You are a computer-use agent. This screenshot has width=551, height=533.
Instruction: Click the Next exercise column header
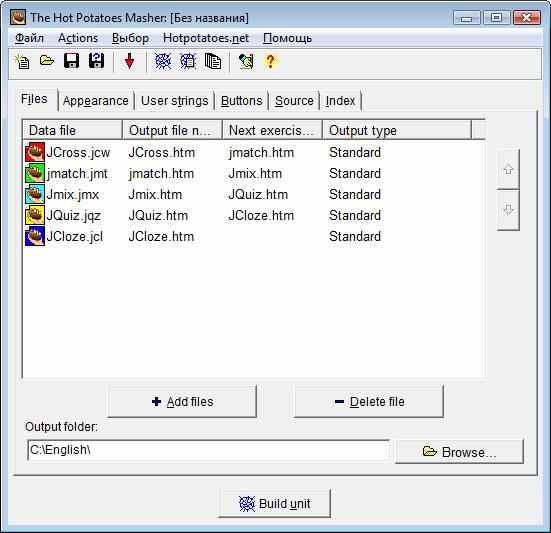272,130
